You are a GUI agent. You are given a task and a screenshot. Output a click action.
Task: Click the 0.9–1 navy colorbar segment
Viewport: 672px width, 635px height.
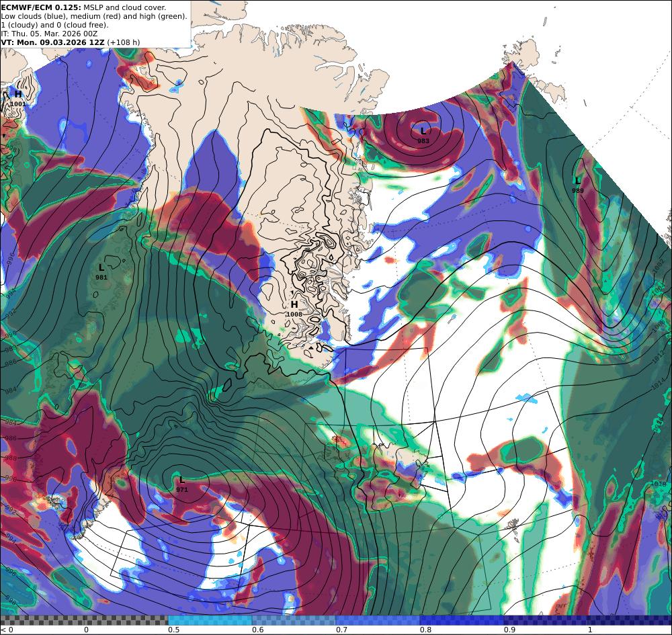point(546,620)
